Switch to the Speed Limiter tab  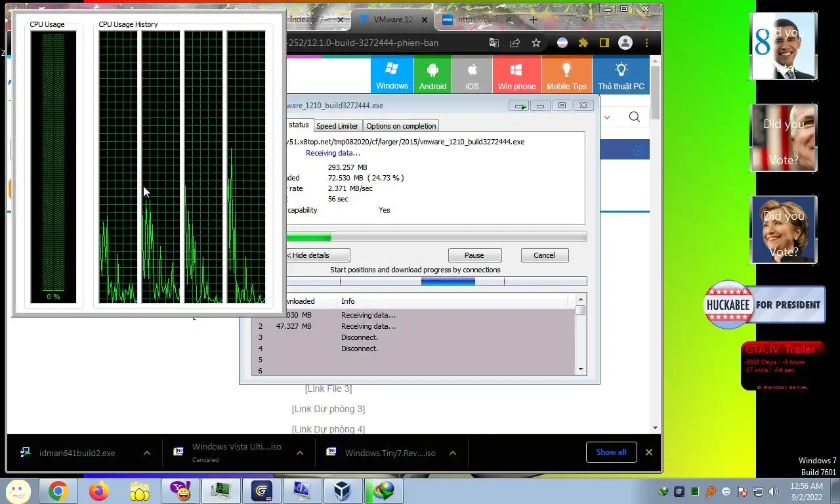[x=337, y=126]
